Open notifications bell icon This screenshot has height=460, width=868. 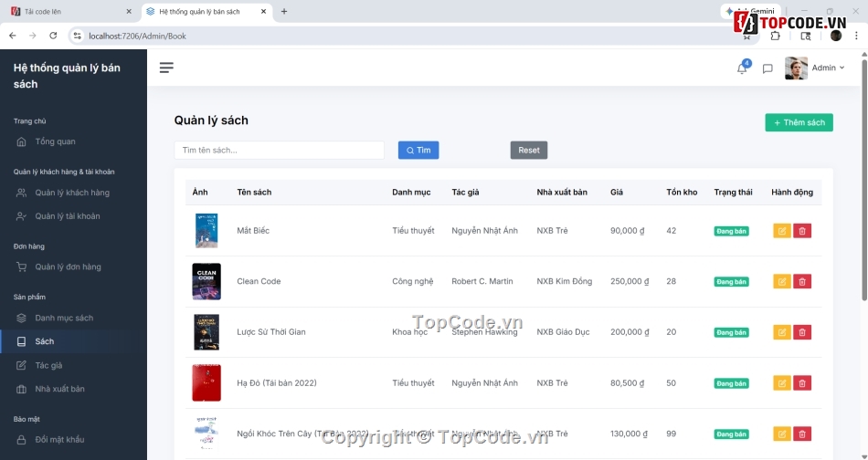(x=742, y=68)
